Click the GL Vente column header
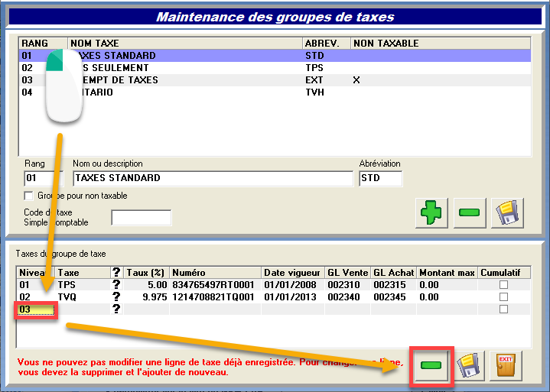Image resolution: width=550 pixels, height=392 pixels. click(x=347, y=272)
